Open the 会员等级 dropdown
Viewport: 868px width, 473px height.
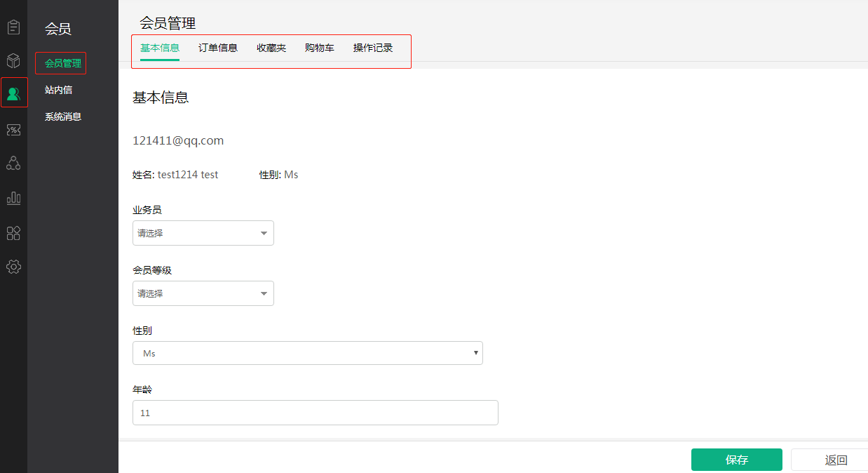203,293
